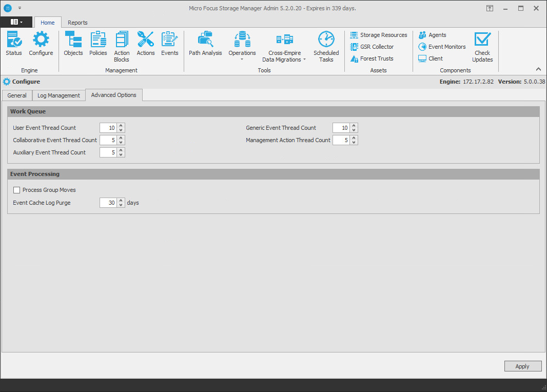Increase the User Event Thread Count

coord(121,126)
